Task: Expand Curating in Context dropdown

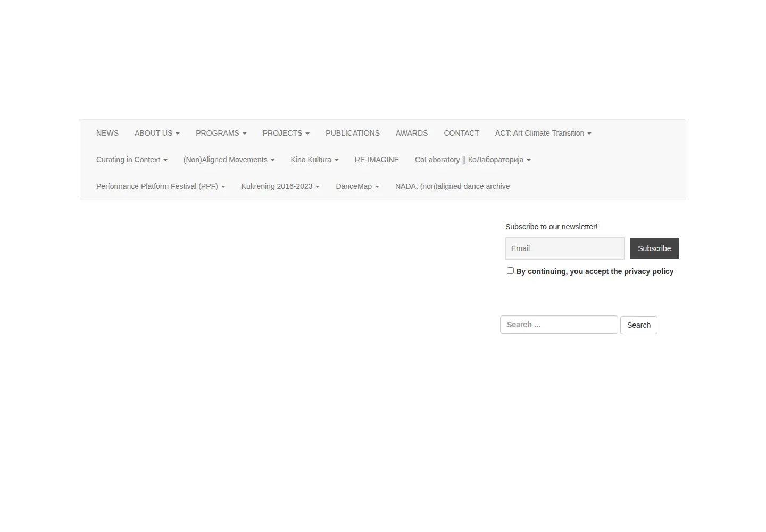Action: coord(132,160)
